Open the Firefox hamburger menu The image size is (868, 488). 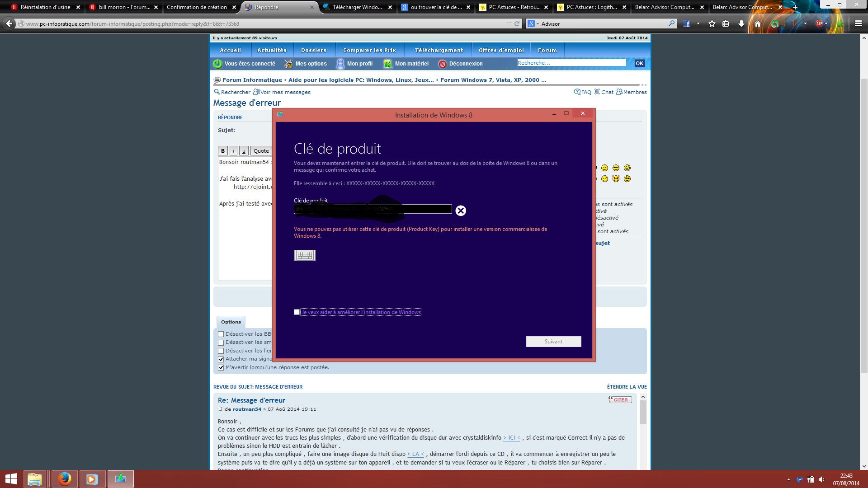pyautogui.click(x=859, y=23)
